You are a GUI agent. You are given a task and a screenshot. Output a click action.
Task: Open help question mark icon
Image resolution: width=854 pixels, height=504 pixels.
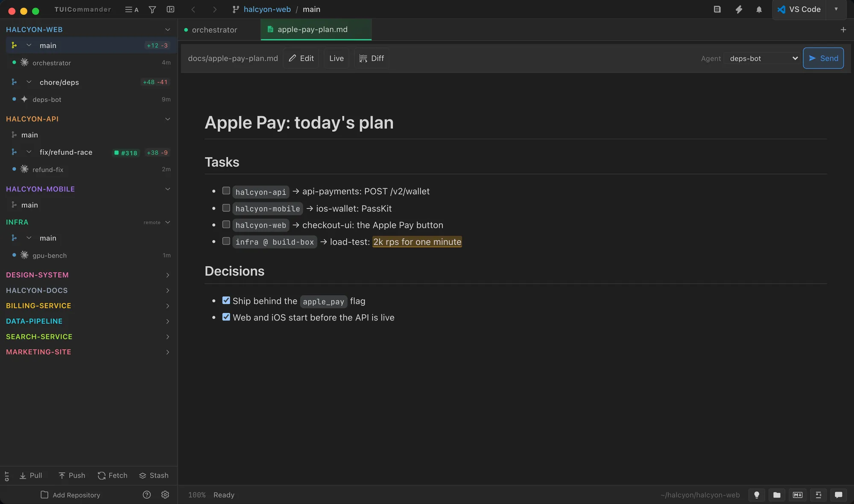[146, 495]
